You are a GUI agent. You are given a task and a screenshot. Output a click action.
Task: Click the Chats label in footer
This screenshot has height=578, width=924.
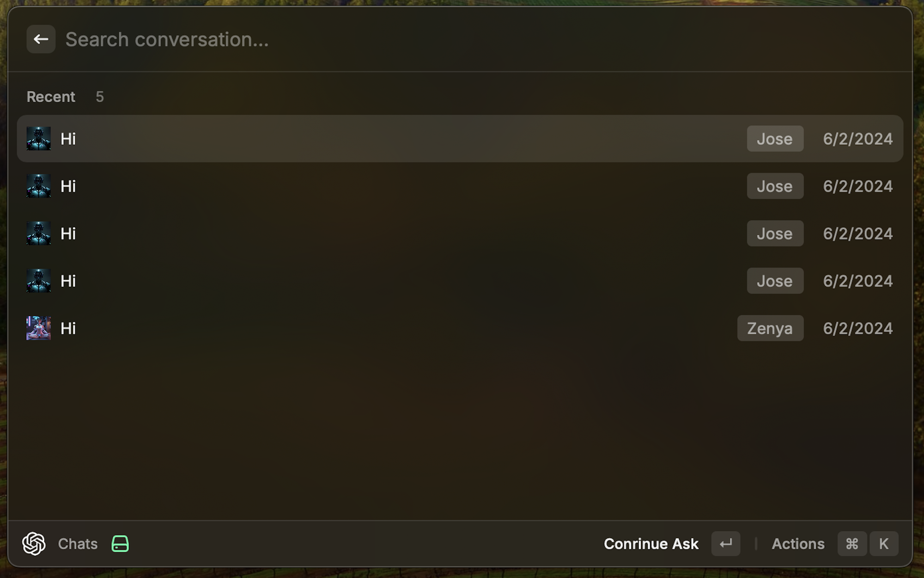click(78, 544)
